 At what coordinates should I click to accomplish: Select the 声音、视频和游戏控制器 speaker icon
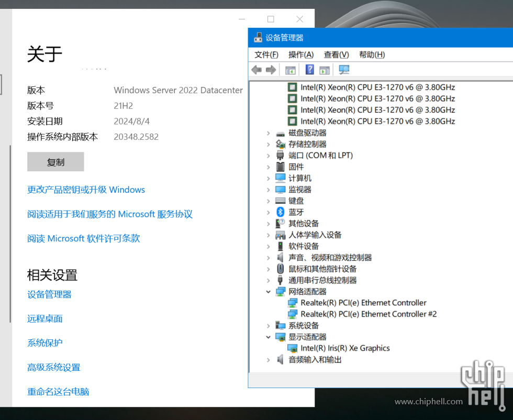[281, 257]
